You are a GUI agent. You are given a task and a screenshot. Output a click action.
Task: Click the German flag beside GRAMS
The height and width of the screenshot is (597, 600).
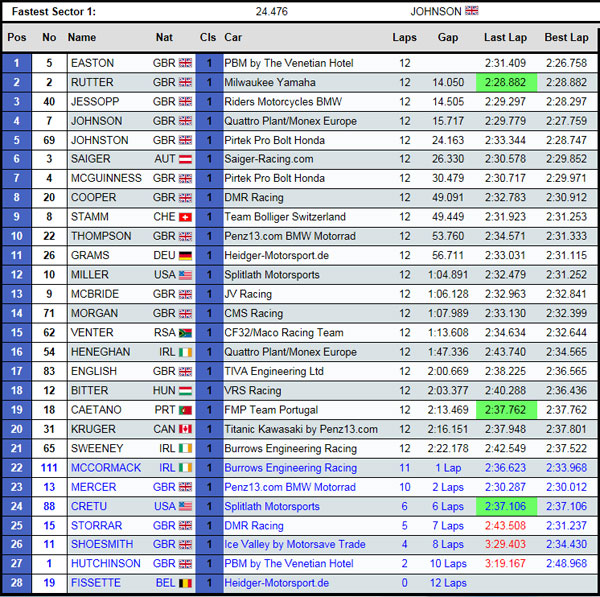[x=185, y=256]
